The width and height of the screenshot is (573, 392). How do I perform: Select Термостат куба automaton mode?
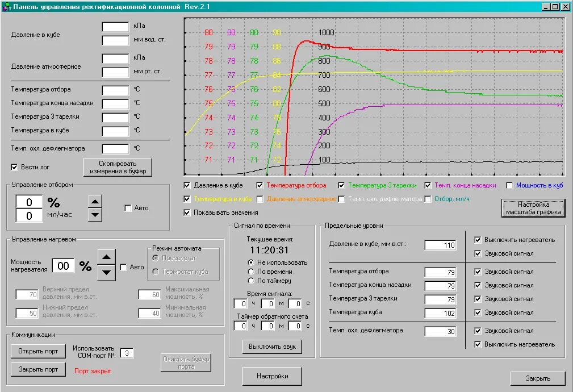coord(156,272)
